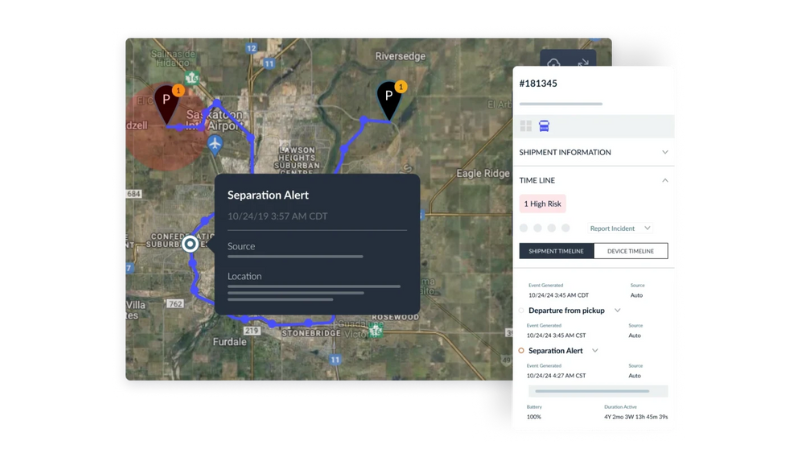This screenshot has height=469, width=800.
Task: Click the first gray status dot
Action: tap(525, 228)
